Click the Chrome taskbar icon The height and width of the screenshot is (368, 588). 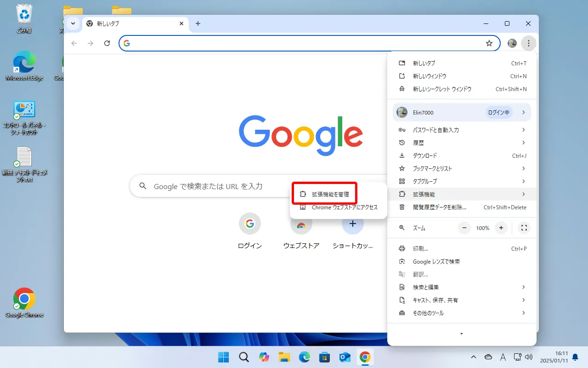(365, 357)
